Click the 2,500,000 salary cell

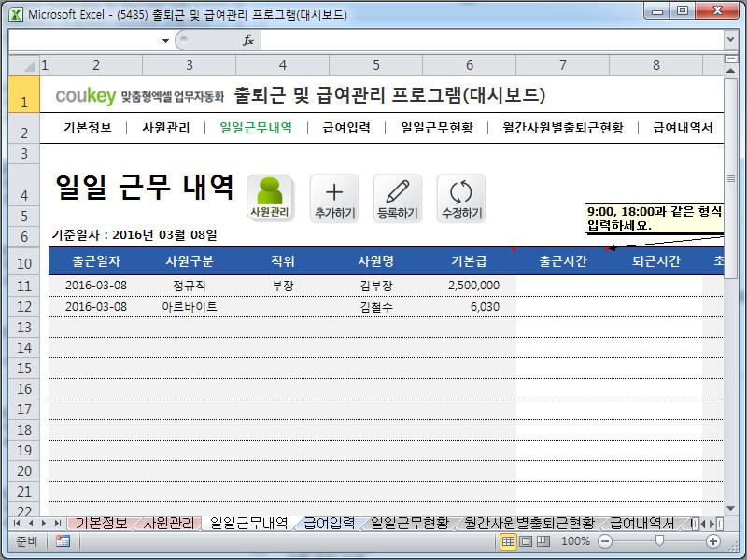tap(470, 286)
